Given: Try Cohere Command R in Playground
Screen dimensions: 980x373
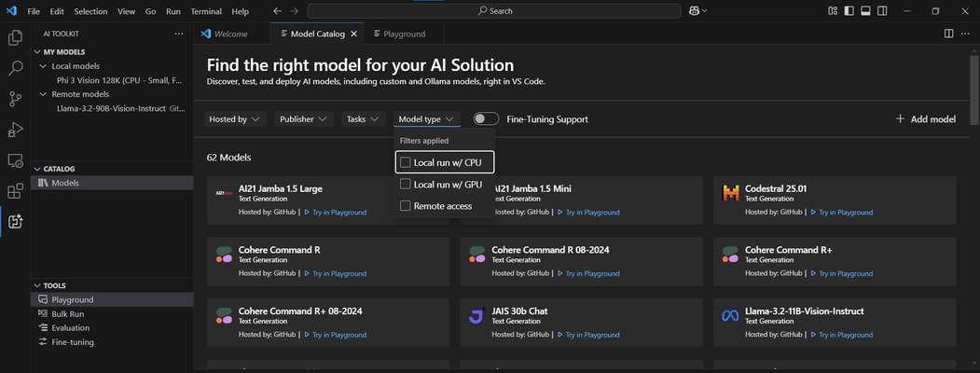Looking at the screenshot, I should [x=336, y=273].
